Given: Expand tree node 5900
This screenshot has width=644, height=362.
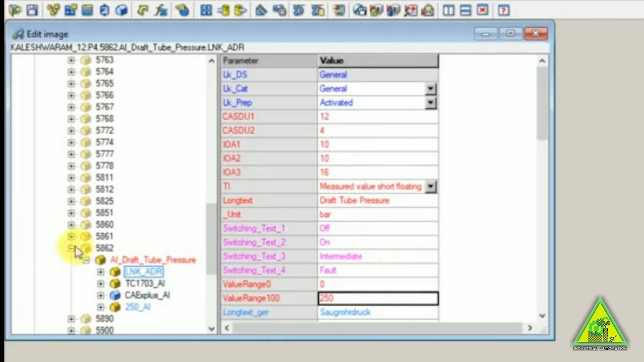Looking at the screenshot, I should pyautogui.click(x=71, y=330).
